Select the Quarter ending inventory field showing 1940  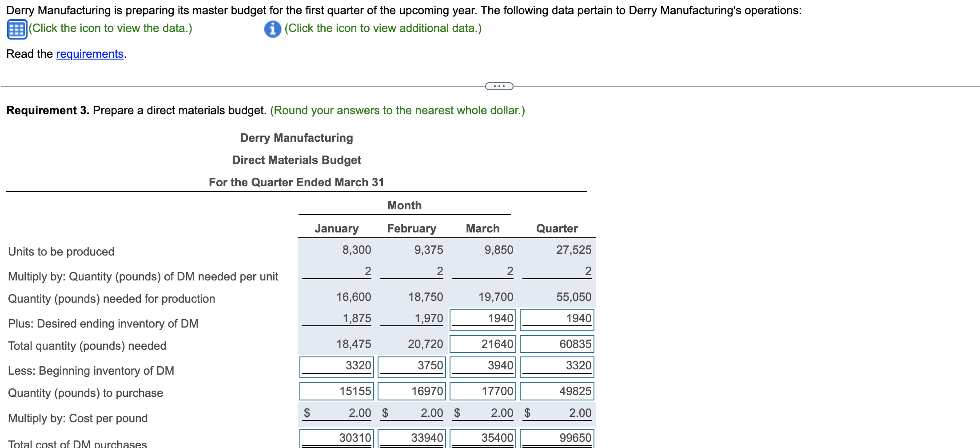[x=556, y=319]
